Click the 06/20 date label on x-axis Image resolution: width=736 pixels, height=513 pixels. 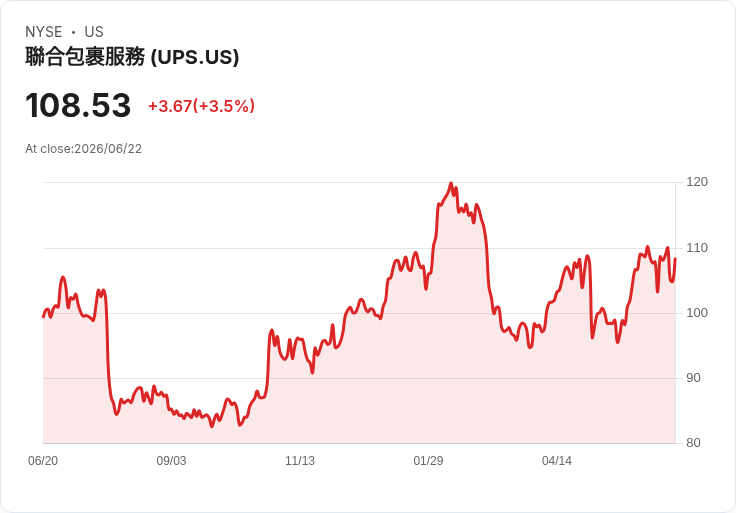pos(43,461)
